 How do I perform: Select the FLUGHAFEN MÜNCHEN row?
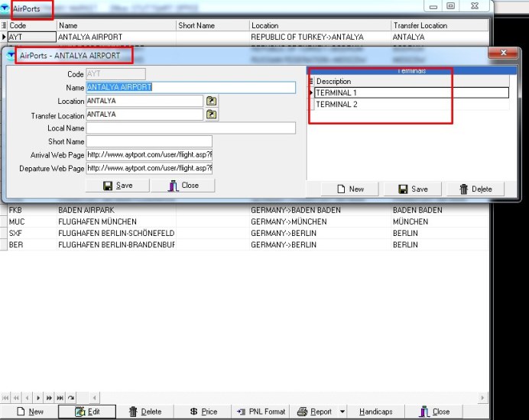point(115,221)
